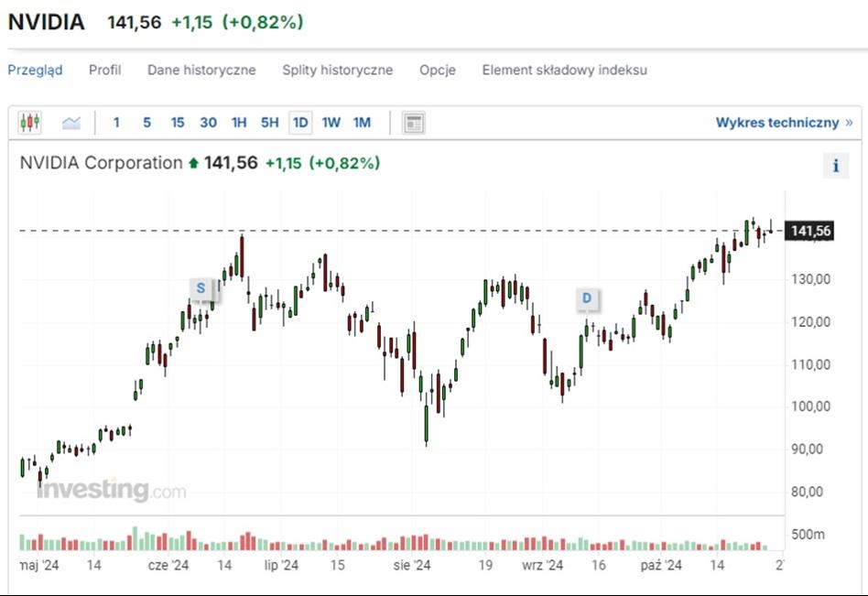Click the 500m volume axis label
The image size is (868, 596).
[808, 534]
